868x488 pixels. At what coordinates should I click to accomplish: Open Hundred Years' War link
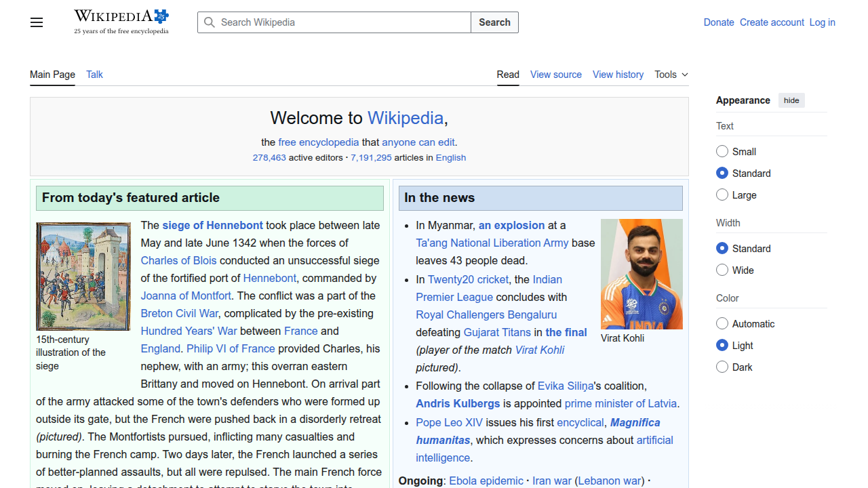click(189, 331)
